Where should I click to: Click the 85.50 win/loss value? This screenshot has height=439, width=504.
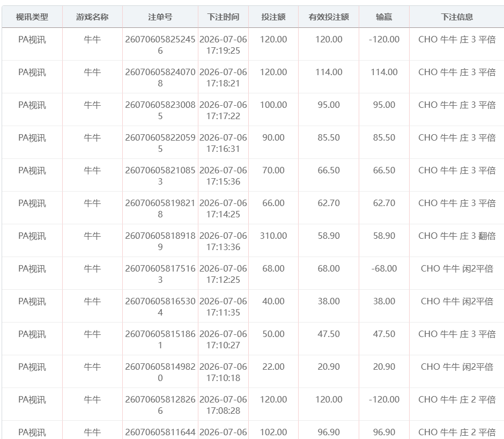tap(384, 137)
